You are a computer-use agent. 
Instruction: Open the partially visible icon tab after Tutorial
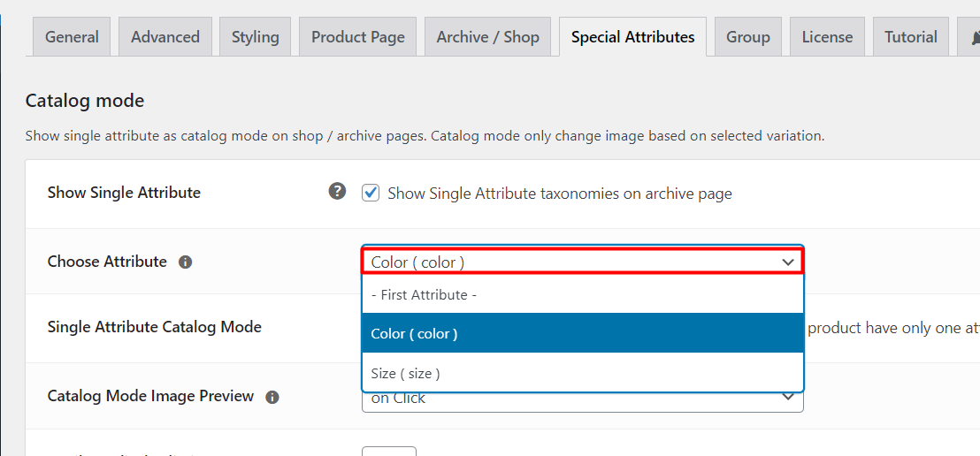tap(969, 37)
